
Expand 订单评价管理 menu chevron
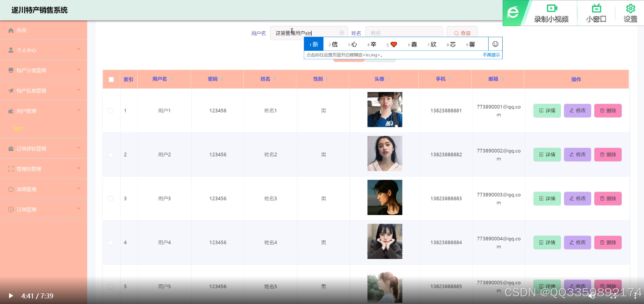point(79,148)
